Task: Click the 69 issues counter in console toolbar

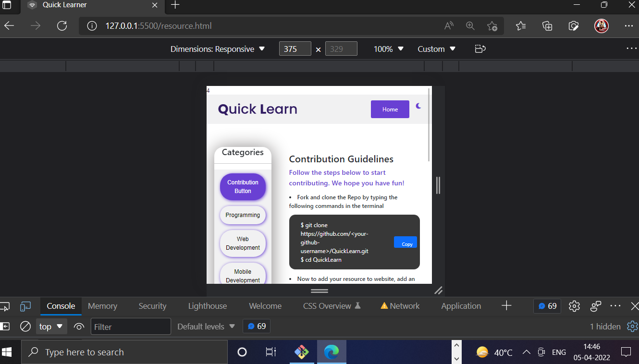Action: [257, 327]
